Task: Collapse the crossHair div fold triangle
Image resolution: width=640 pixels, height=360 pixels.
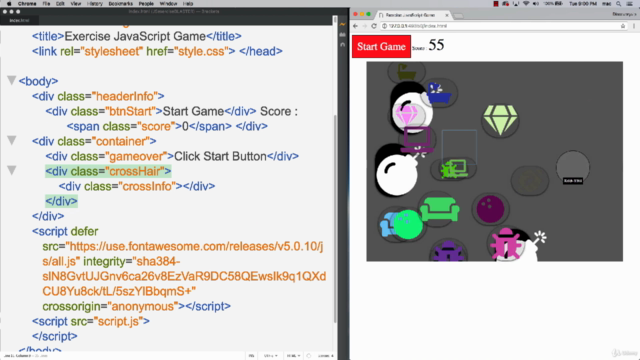Action: point(12,171)
